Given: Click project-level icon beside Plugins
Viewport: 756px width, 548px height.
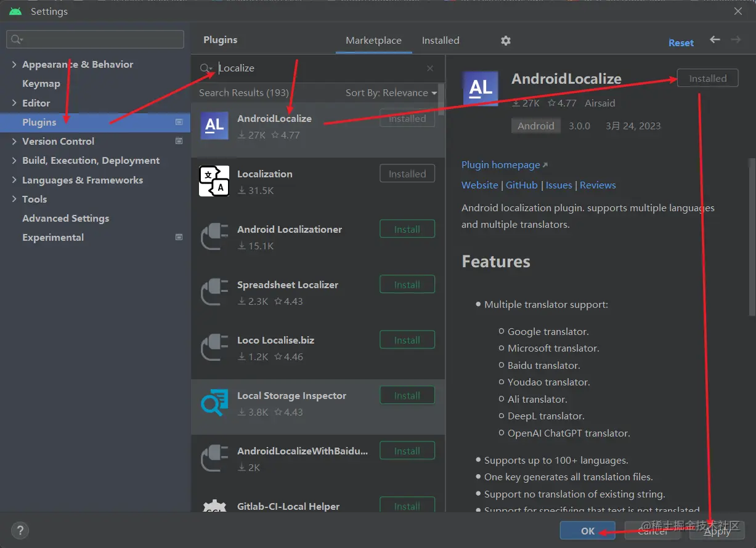Looking at the screenshot, I should [179, 122].
